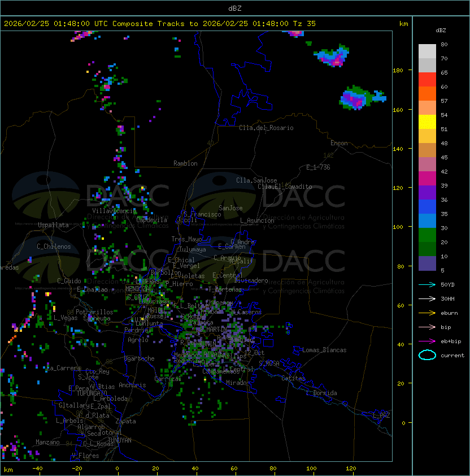The width and height of the screenshot is (470, 476).
Task: Click the magenta eb+bip arrow in legend
Action: click(427, 341)
